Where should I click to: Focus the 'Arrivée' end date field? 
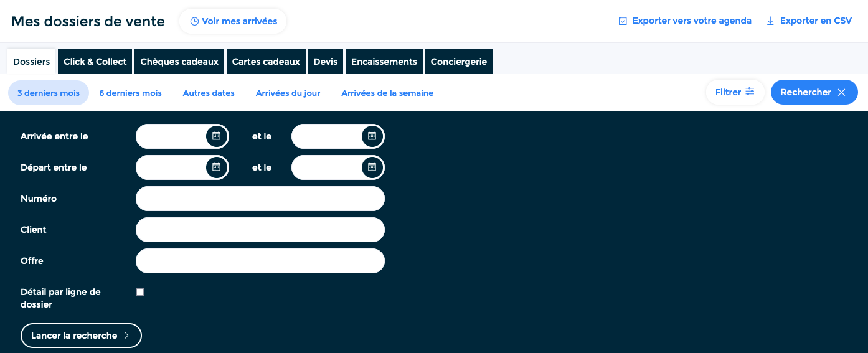click(x=327, y=136)
